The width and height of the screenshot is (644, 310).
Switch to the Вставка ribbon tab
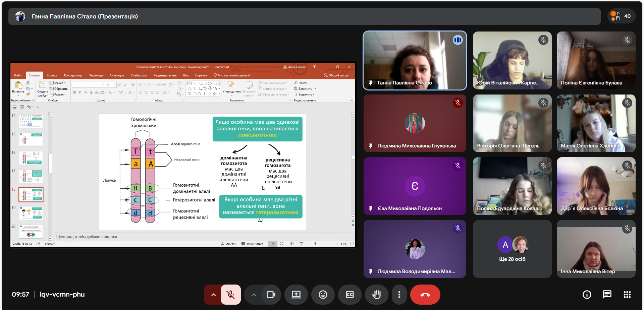[52, 75]
